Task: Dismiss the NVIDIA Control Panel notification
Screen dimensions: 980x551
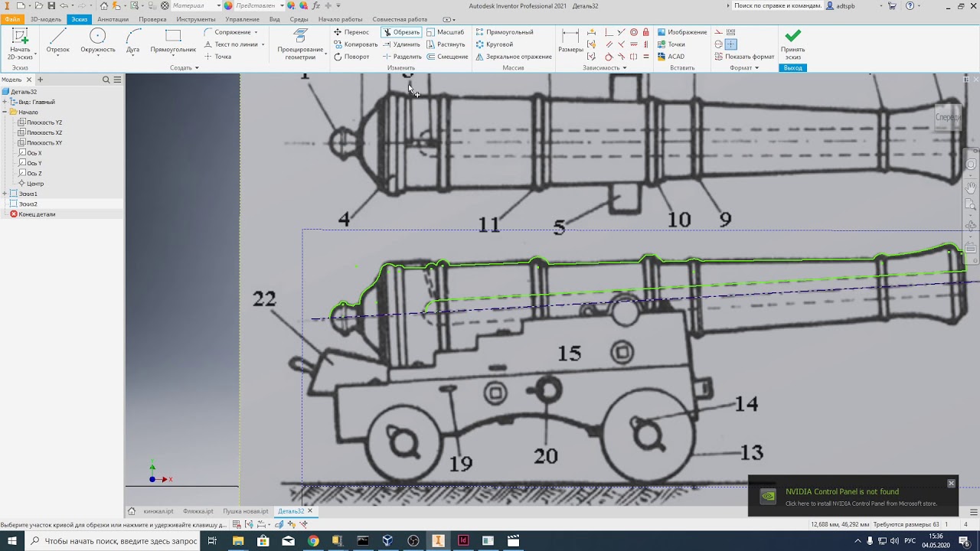Action: 951,483
